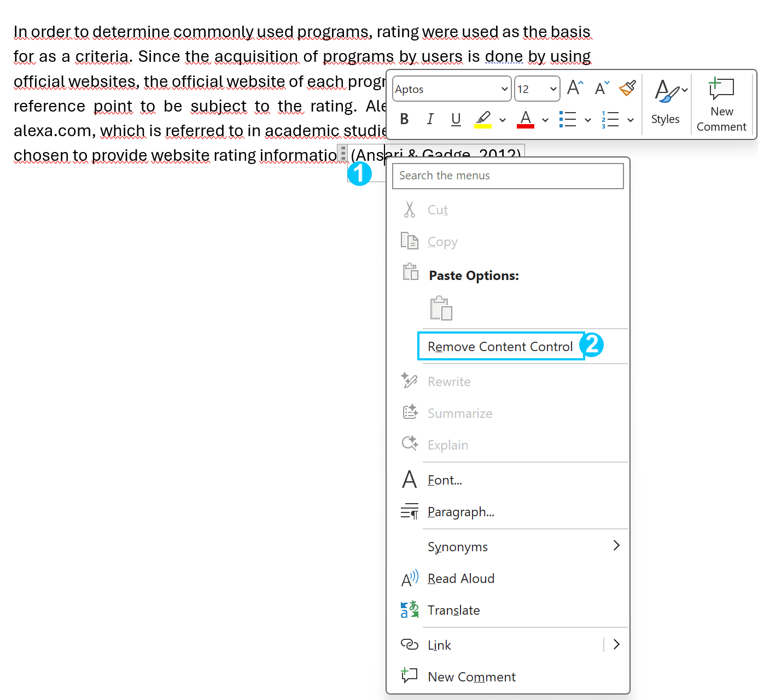This screenshot has width=758, height=700.
Task: Open the Styles gallery
Action: [x=666, y=103]
